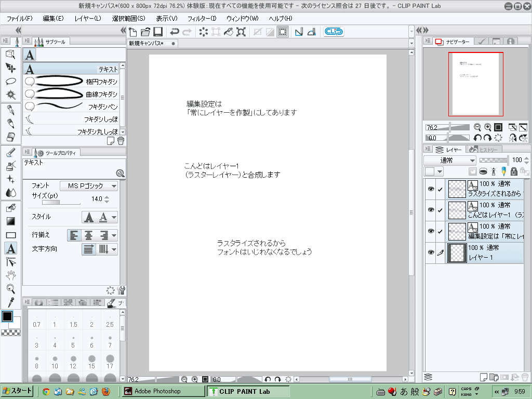Image resolution: width=532 pixels, height=399 pixels.
Task: Toggle the lock layer icon in Layers panel
Action: click(514, 171)
